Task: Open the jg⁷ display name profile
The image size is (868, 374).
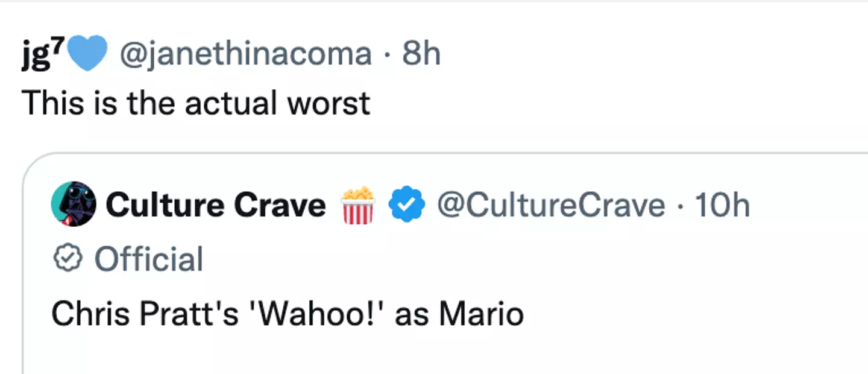Action: point(41,54)
